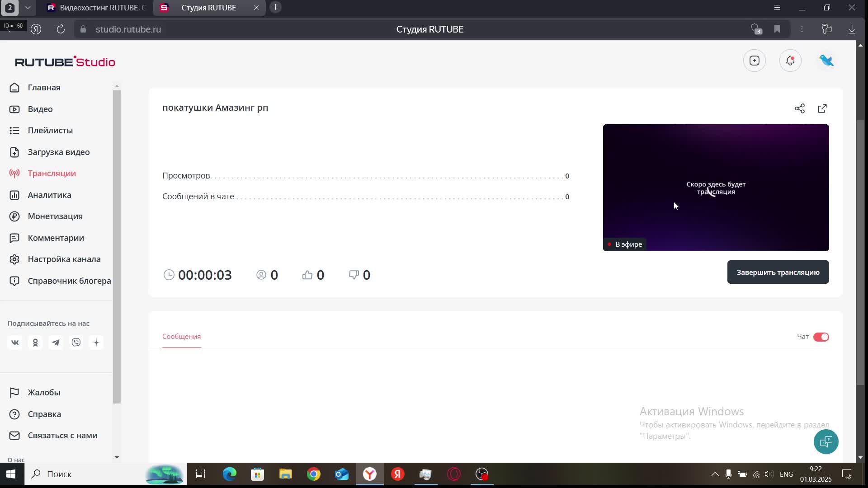Click the studio.rutube.ru address bar
This screenshot has height=488, width=868.
pos(128,29)
